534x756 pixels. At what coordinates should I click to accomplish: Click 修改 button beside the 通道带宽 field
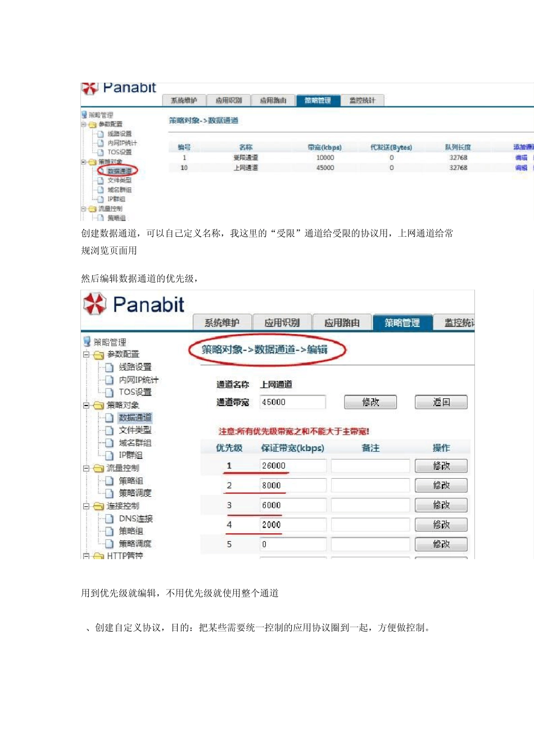click(370, 402)
